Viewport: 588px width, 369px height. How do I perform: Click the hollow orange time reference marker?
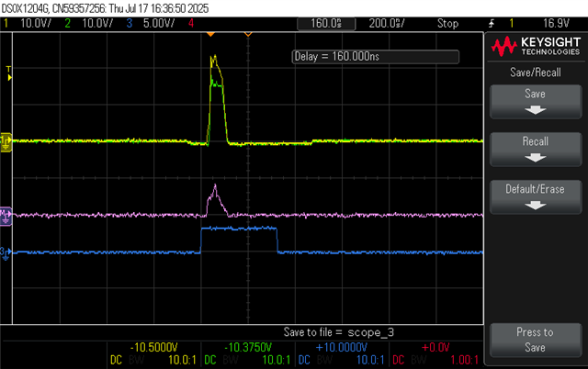tap(248, 34)
